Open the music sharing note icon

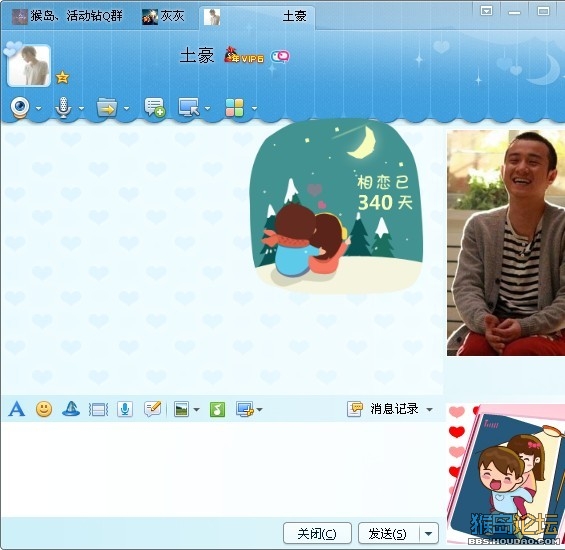click(217, 409)
